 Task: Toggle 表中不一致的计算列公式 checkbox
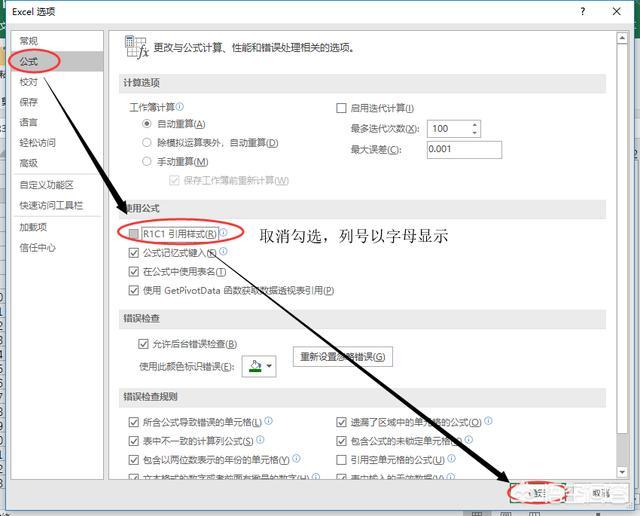(x=133, y=441)
